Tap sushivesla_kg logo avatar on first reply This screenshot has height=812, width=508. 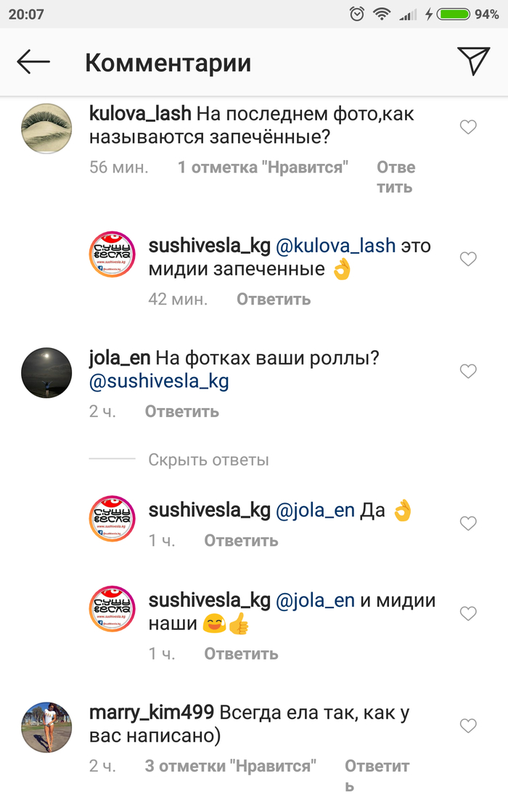pyautogui.click(x=112, y=254)
